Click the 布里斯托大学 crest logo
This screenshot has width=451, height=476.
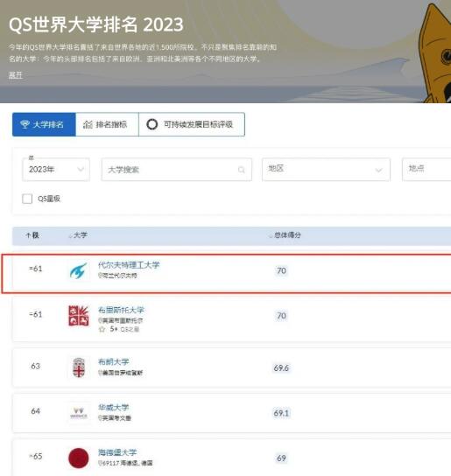(79, 316)
